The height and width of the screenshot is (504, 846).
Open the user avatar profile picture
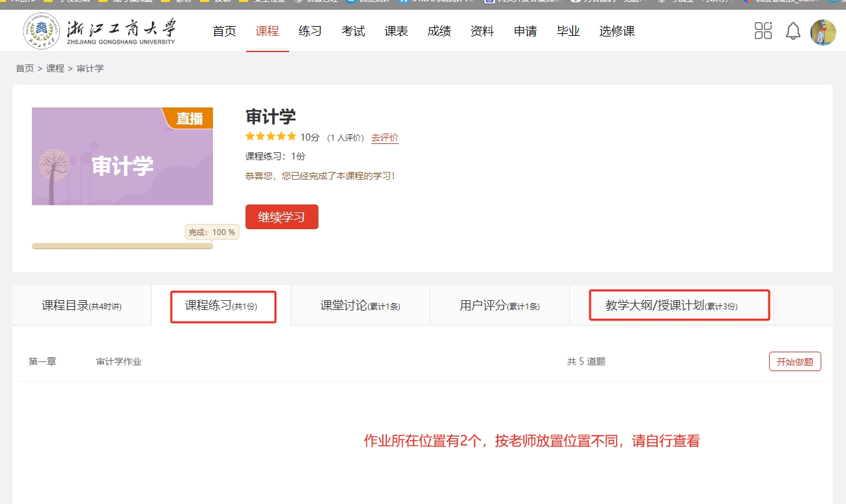(x=823, y=32)
